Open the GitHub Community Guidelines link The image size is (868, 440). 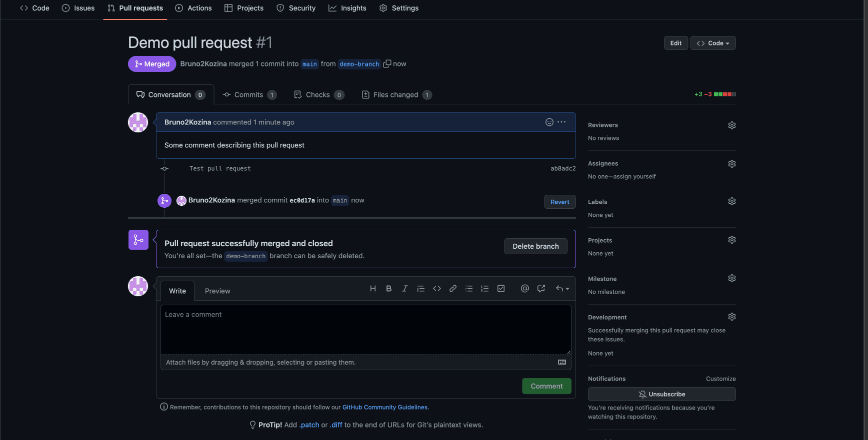(x=385, y=407)
